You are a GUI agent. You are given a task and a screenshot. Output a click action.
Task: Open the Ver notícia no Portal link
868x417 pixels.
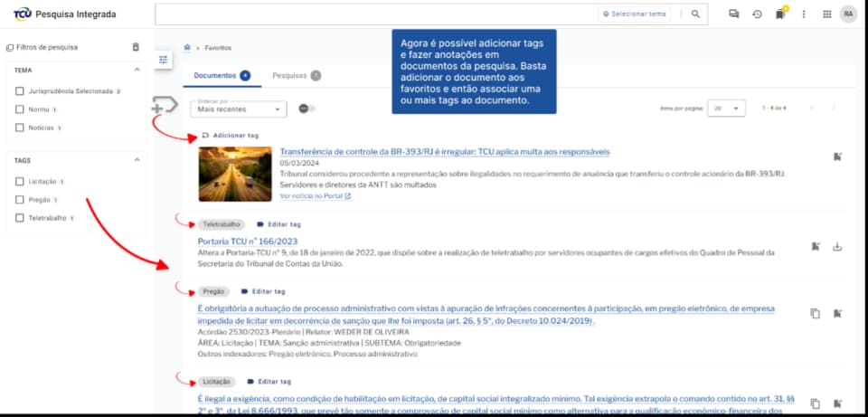click(315, 195)
